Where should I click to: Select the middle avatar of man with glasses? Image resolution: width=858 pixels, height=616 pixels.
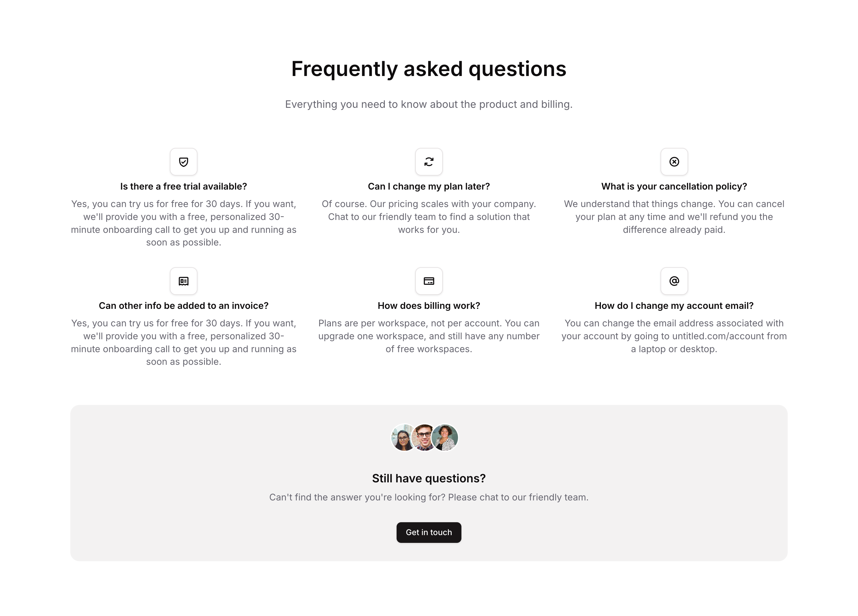click(424, 438)
